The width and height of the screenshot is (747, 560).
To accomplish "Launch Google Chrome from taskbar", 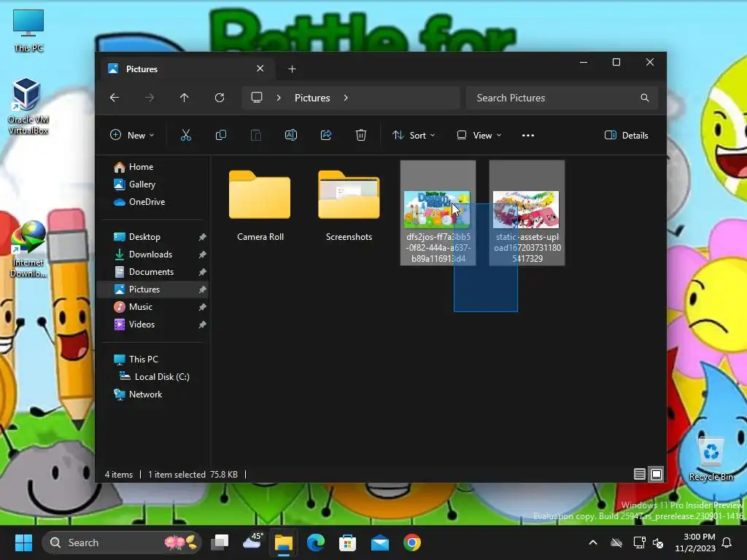I will [x=412, y=542].
